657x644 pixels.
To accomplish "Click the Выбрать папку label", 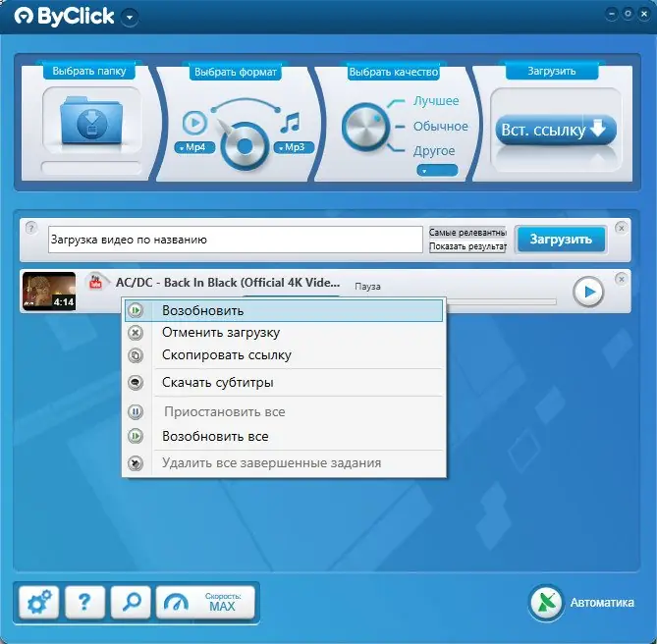I will (x=88, y=72).
